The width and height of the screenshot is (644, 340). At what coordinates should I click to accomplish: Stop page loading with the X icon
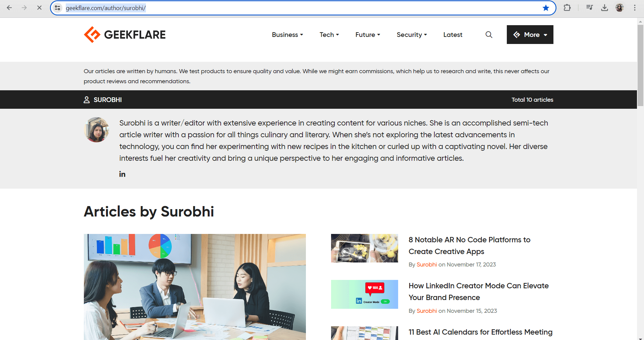(39, 8)
